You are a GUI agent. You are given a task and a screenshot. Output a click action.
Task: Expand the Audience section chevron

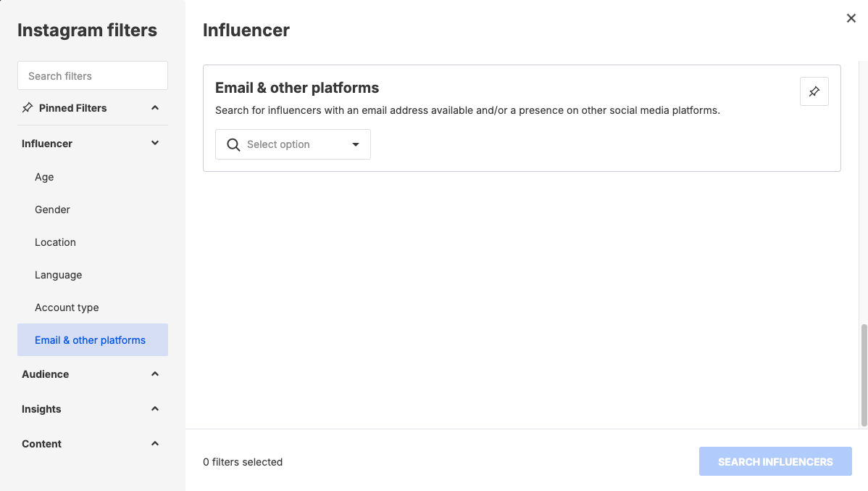click(x=155, y=374)
